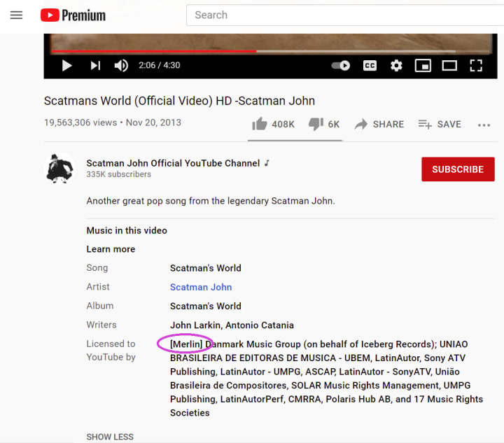Click the album name next to the Album label

[206, 306]
